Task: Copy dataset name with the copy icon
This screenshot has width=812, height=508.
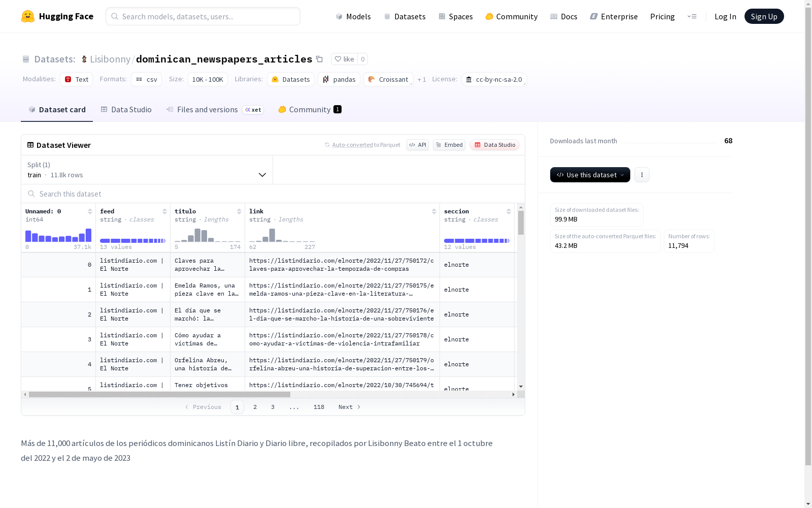Action: tap(319, 59)
